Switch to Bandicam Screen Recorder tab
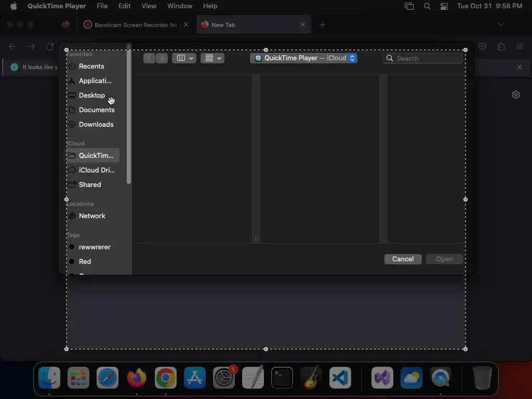 (136, 25)
